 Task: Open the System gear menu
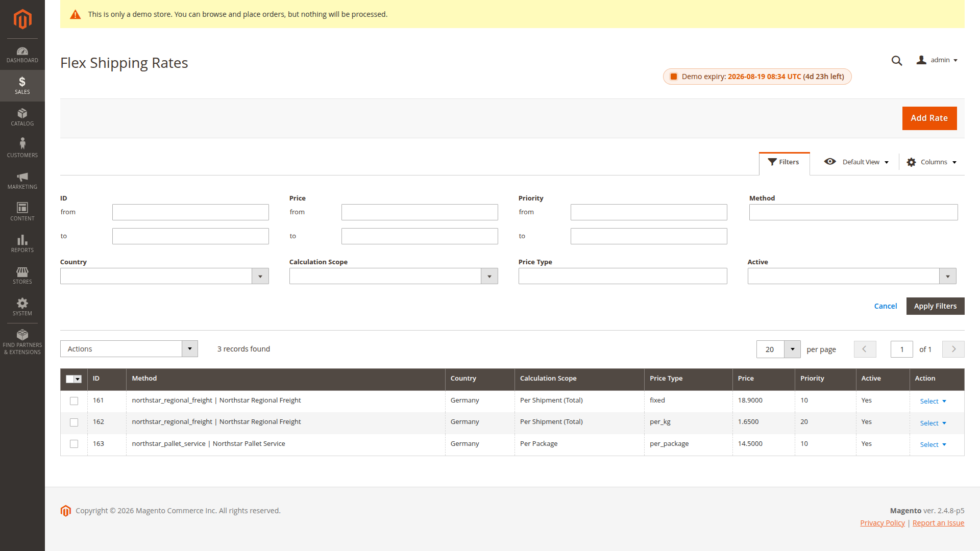(x=22, y=307)
